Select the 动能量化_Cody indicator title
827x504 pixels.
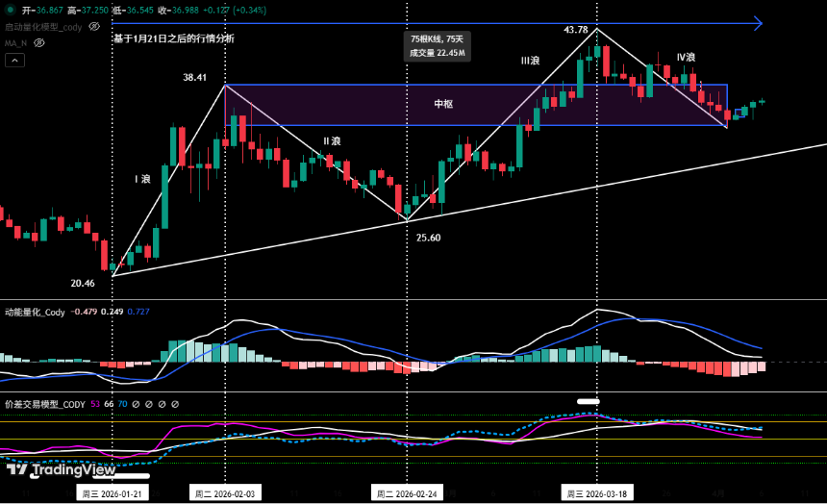click(35, 312)
